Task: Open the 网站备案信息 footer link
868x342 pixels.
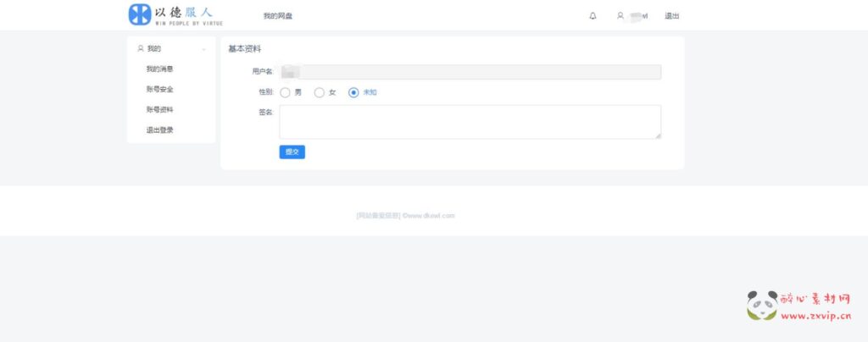Action: click(x=378, y=215)
